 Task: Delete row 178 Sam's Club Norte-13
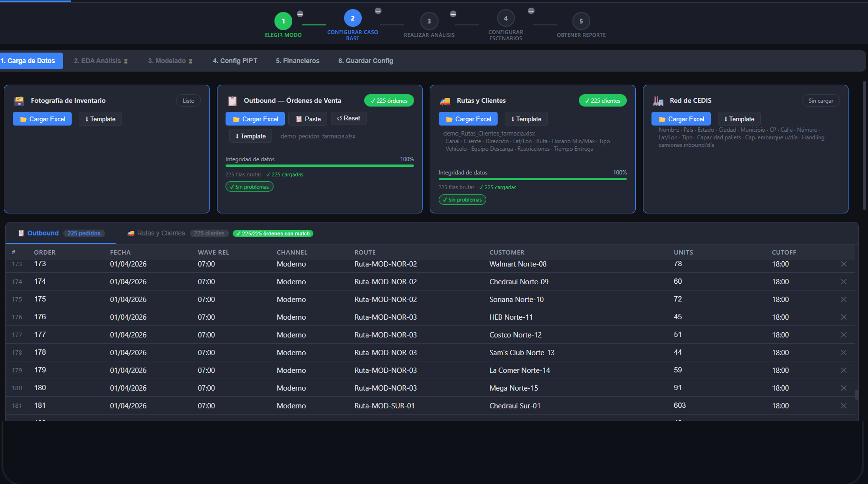[843, 352]
